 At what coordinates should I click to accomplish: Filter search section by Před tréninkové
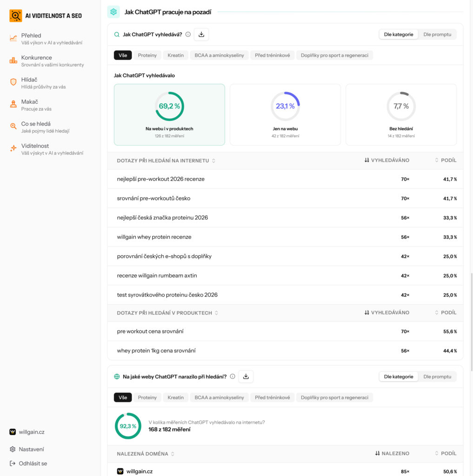click(x=273, y=55)
